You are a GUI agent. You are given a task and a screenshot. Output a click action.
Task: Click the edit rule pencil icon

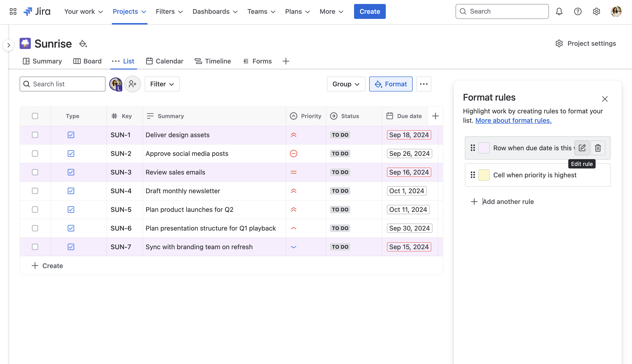coord(582,147)
